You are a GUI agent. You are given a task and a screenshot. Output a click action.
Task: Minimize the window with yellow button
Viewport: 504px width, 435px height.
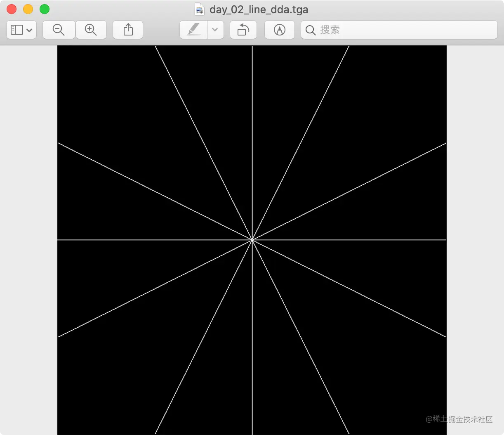28,9
